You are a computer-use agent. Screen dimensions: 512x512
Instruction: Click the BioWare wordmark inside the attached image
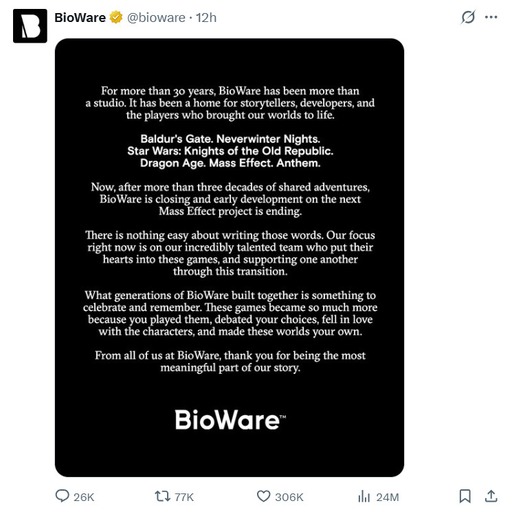tap(230, 420)
